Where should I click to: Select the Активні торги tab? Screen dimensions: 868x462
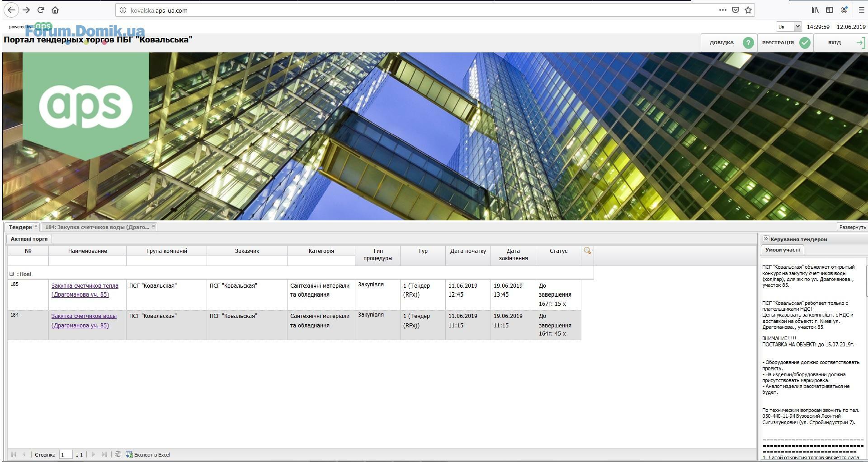click(x=29, y=239)
